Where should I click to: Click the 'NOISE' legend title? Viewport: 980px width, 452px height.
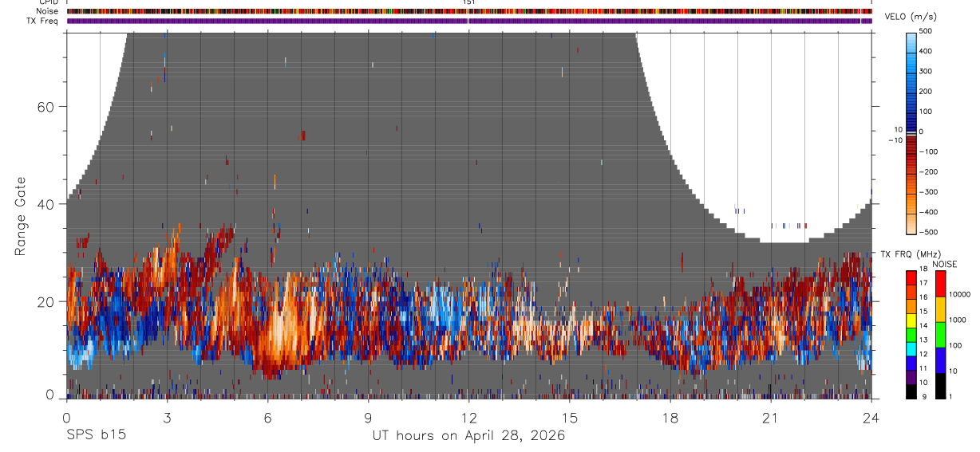click(x=944, y=264)
